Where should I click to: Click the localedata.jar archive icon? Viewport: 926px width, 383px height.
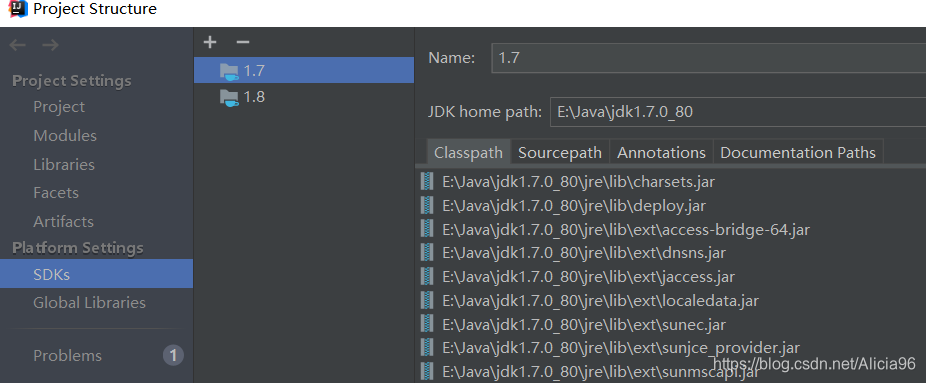click(x=426, y=300)
